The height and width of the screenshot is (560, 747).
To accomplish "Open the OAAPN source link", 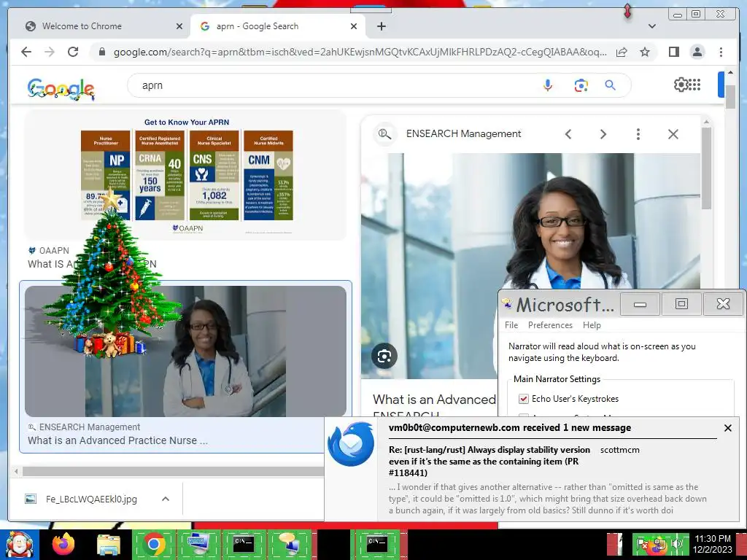I will click(49, 251).
